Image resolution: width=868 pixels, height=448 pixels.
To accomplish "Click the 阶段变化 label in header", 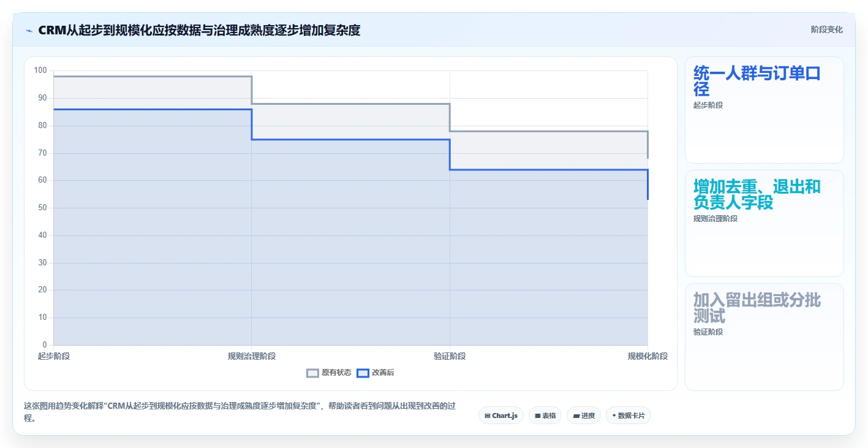I will pos(826,29).
